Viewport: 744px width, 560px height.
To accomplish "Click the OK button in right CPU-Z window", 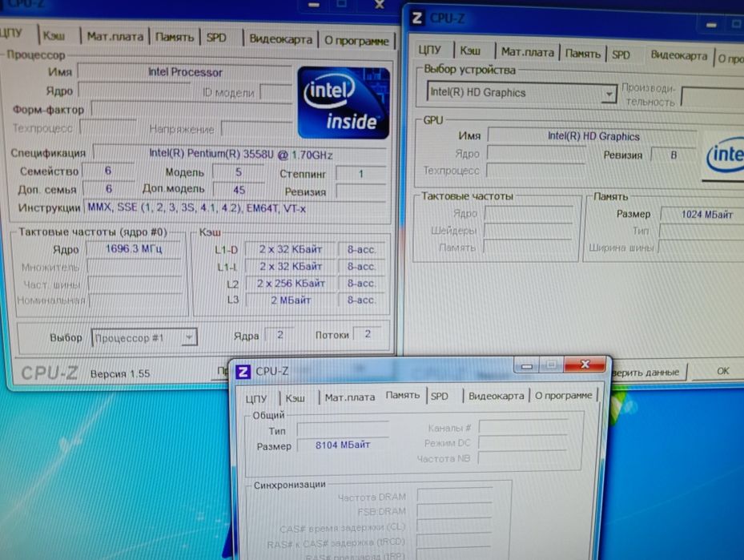I will tap(722, 371).
